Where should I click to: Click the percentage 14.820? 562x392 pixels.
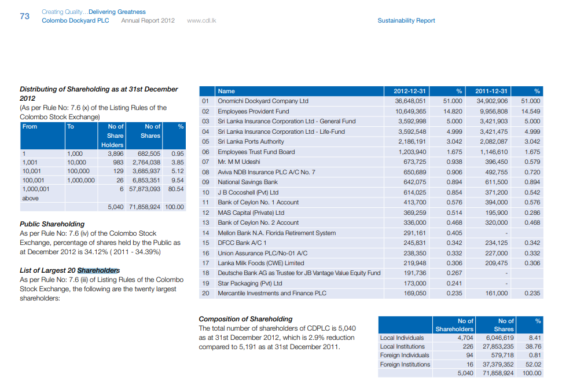(x=453, y=112)
